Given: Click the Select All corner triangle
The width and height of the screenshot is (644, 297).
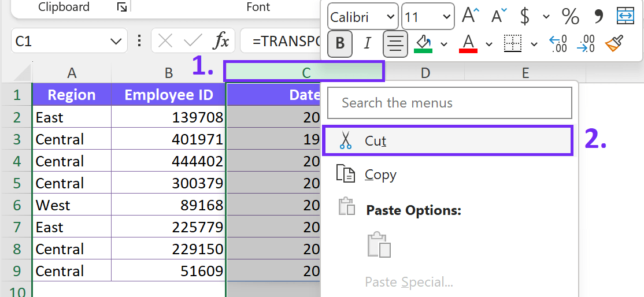Looking at the screenshot, I should (x=21, y=73).
